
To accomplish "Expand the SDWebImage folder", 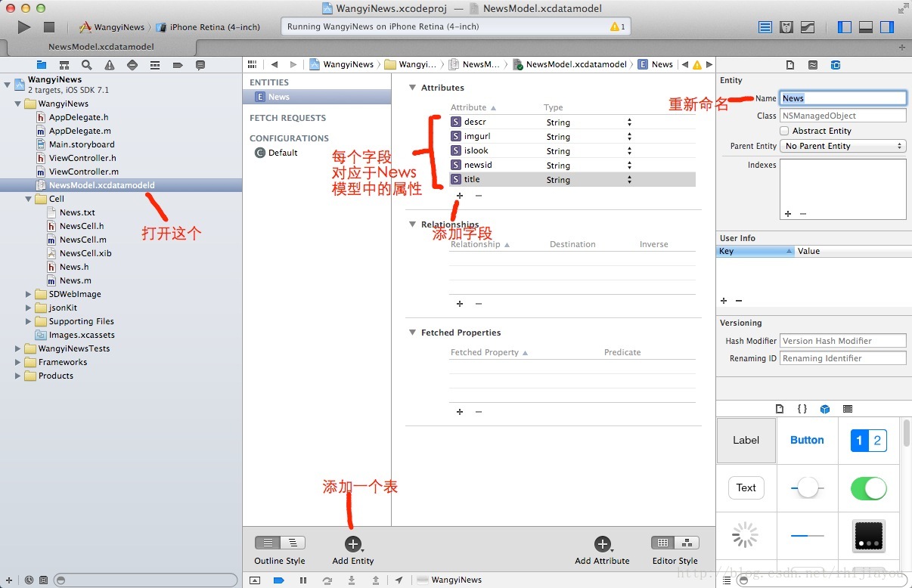I will pos(29,294).
